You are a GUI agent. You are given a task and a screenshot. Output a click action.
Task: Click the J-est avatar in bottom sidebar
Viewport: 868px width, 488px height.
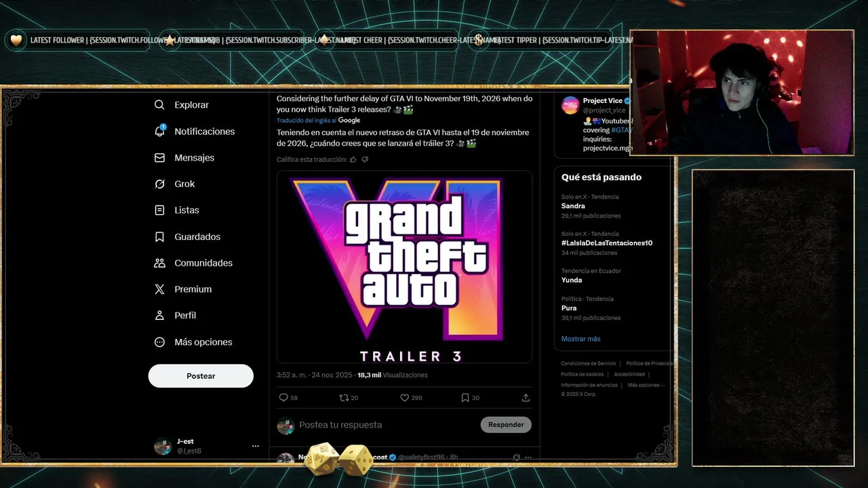[x=163, y=446]
